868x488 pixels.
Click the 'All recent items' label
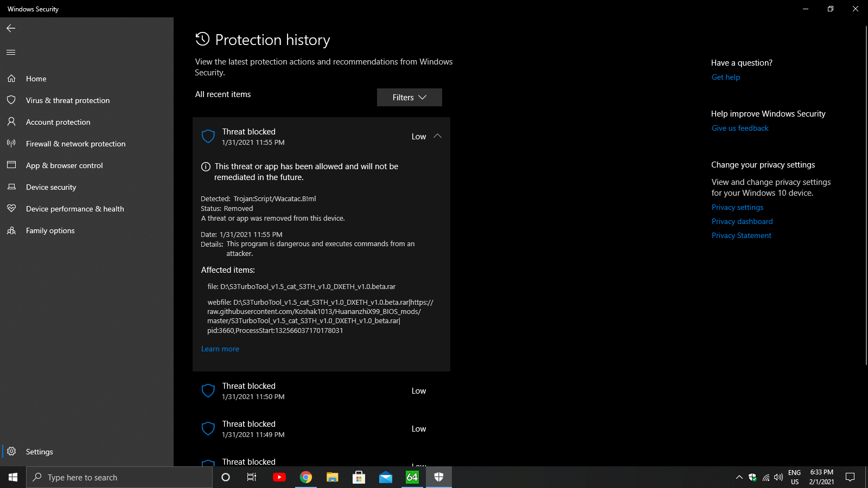coord(223,94)
